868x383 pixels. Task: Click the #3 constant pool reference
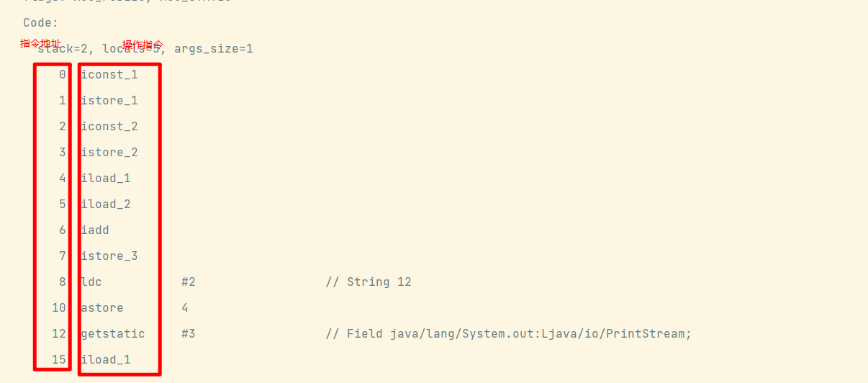coord(189,333)
